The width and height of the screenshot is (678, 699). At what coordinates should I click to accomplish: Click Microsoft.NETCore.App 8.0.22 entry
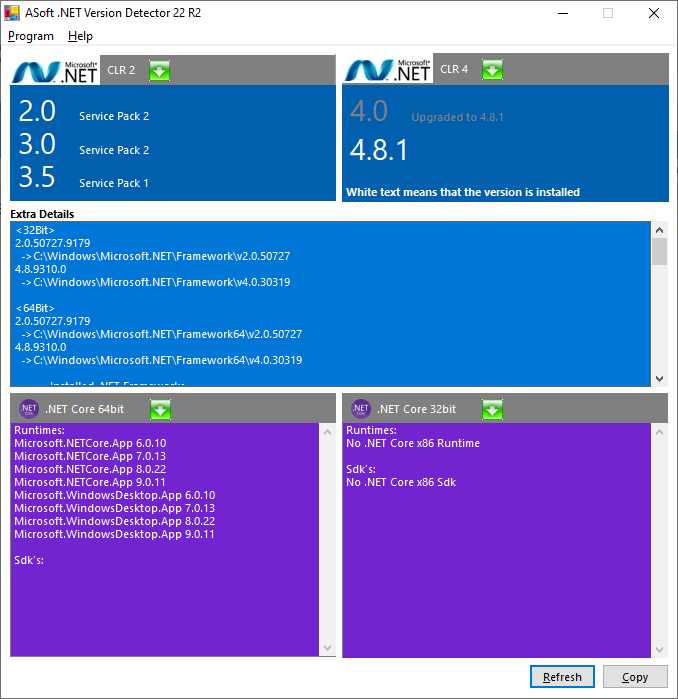[90, 469]
